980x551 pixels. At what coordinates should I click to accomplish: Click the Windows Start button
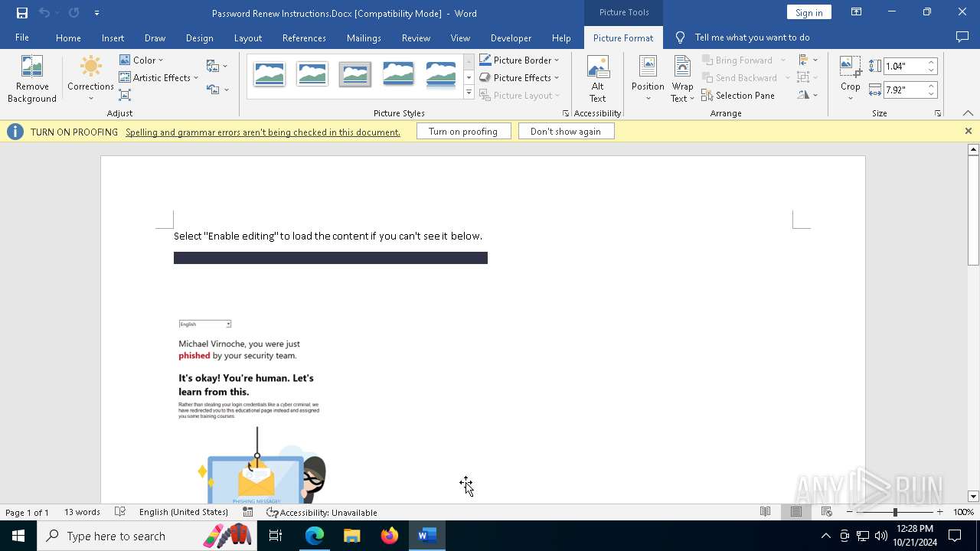(x=18, y=536)
